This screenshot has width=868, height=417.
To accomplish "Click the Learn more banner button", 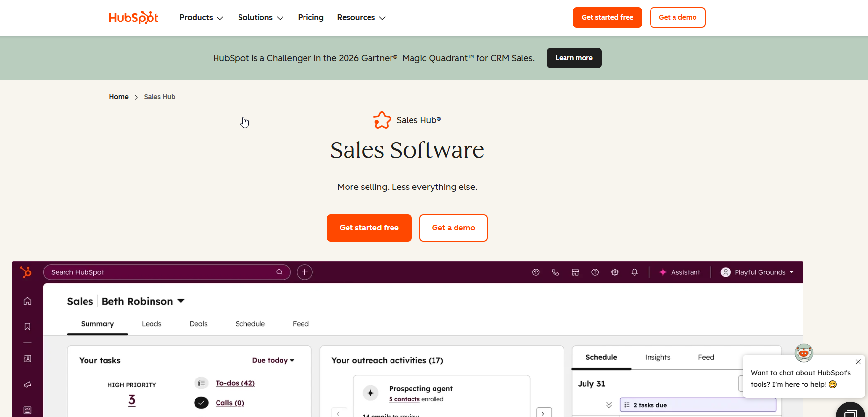I will click(x=574, y=58).
